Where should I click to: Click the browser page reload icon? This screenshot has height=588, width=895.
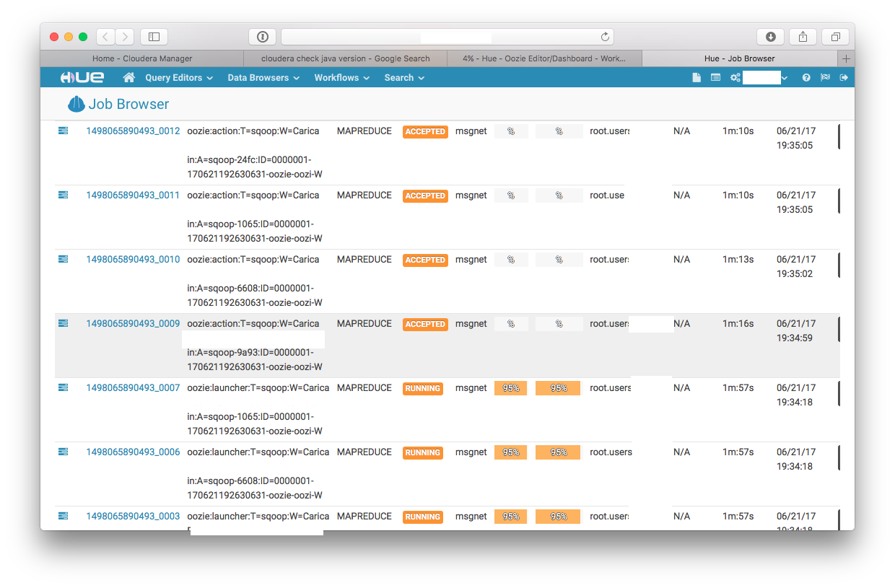tap(605, 36)
